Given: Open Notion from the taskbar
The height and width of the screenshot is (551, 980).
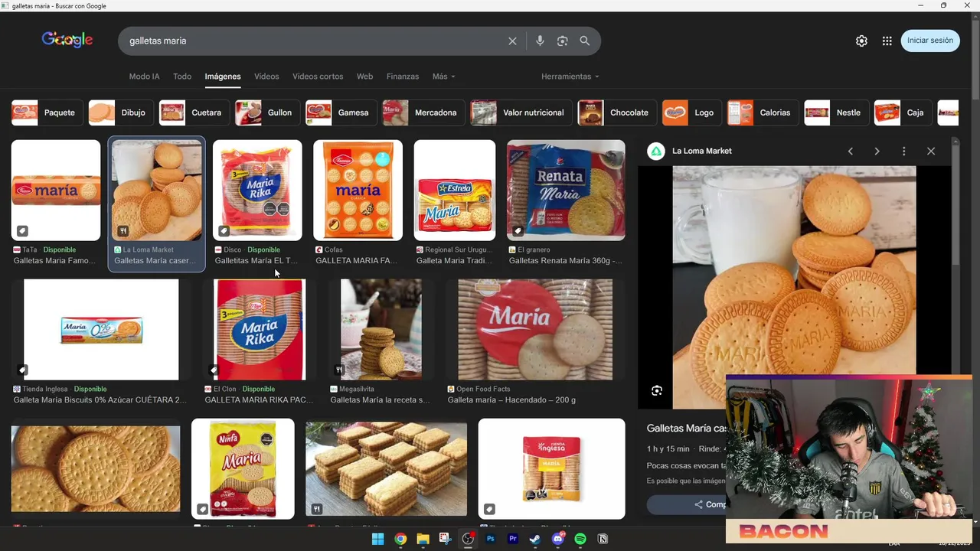Looking at the screenshot, I should 603,539.
